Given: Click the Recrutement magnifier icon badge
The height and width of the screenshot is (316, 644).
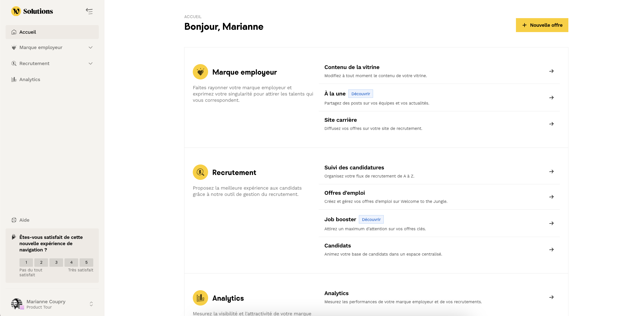Looking at the screenshot, I should pos(200,172).
